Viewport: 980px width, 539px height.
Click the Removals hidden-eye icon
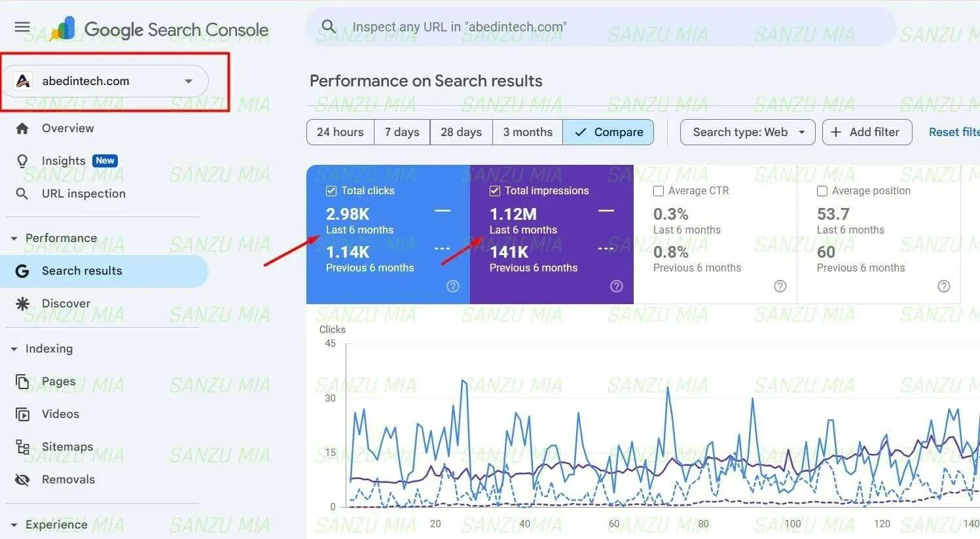[x=22, y=479]
